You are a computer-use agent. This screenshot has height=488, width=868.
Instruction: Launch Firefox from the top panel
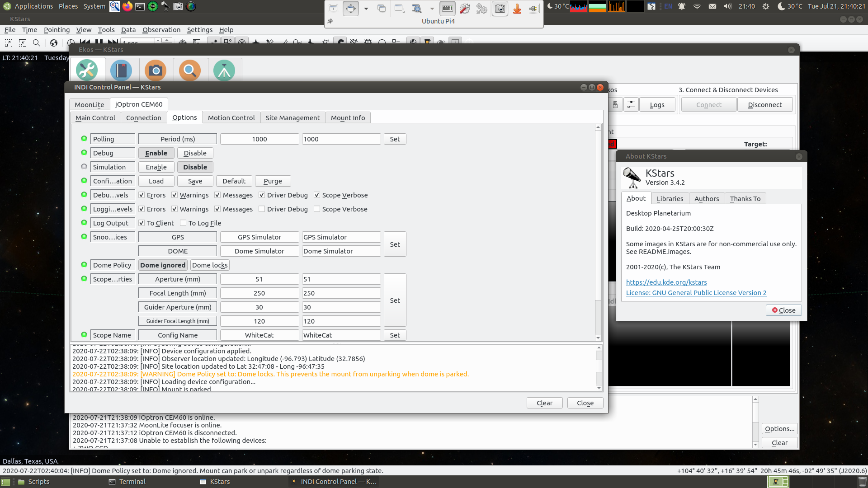(x=127, y=6)
